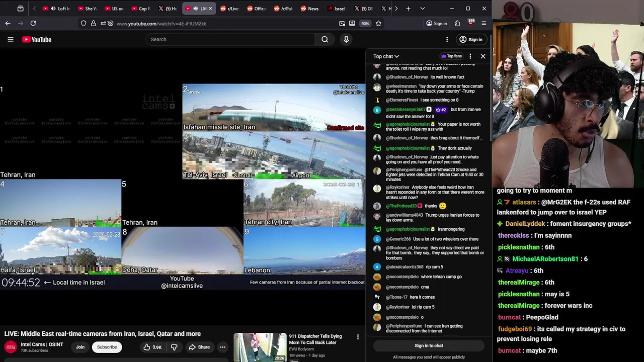
Task: Open the 90% zoom level indicator
Action: [x=365, y=23]
